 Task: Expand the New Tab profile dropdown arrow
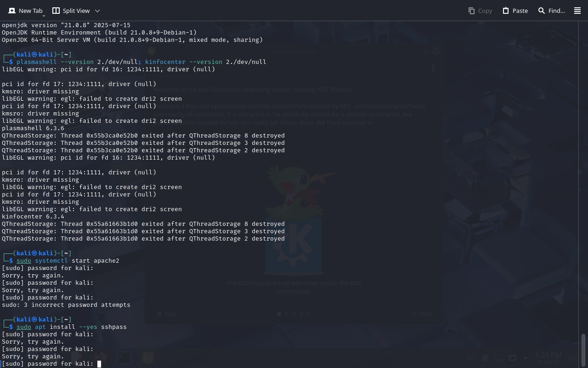point(44,16)
